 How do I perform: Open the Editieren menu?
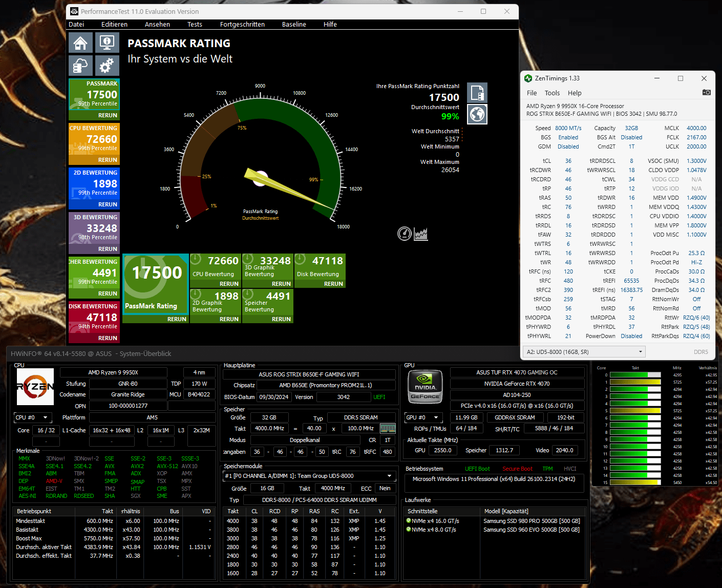114,24
